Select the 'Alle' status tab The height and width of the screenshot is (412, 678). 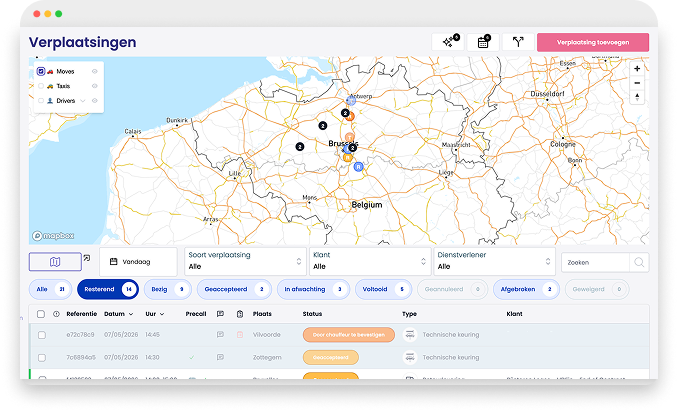click(50, 289)
